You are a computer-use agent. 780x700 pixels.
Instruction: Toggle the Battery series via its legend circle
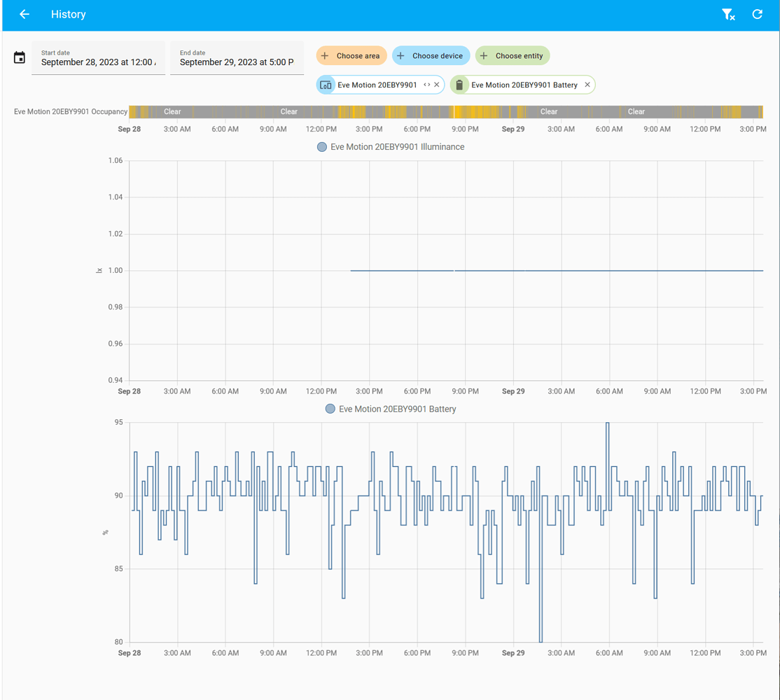(x=330, y=409)
